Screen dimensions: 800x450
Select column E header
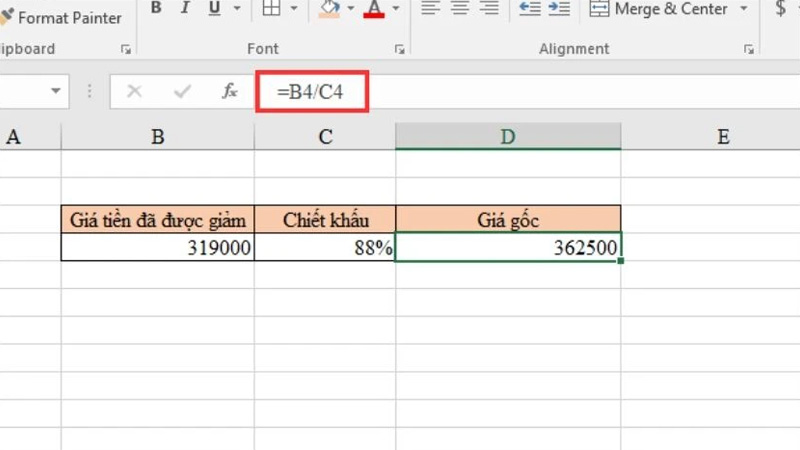tap(711, 137)
